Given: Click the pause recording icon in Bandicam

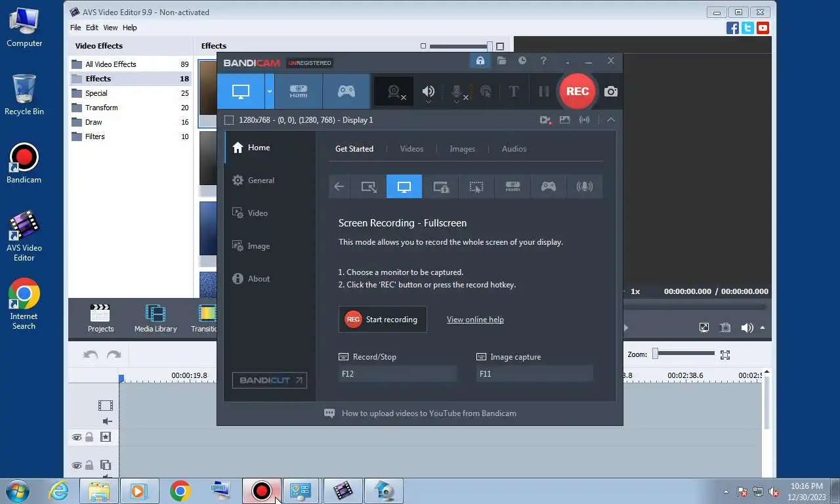Looking at the screenshot, I should point(543,92).
